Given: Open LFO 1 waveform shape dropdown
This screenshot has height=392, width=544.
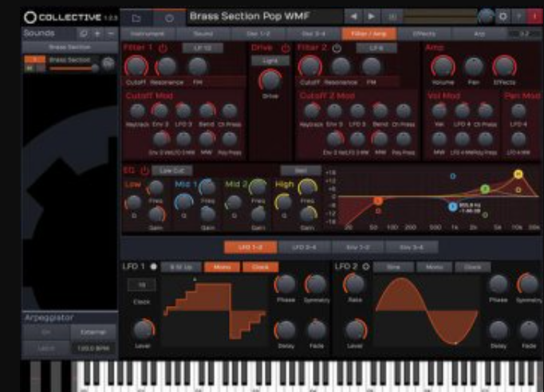Looking at the screenshot, I should pyautogui.click(x=181, y=267).
